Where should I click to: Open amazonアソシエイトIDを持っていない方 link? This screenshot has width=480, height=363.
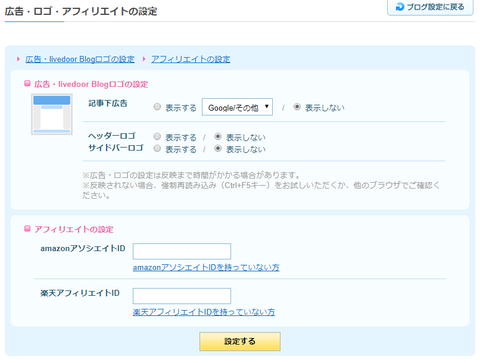click(206, 267)
